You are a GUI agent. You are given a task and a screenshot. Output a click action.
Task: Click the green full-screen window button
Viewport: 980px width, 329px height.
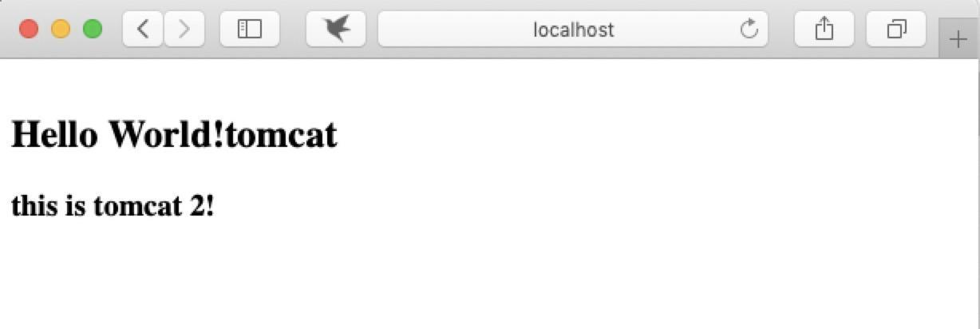[x=93, y=30]
